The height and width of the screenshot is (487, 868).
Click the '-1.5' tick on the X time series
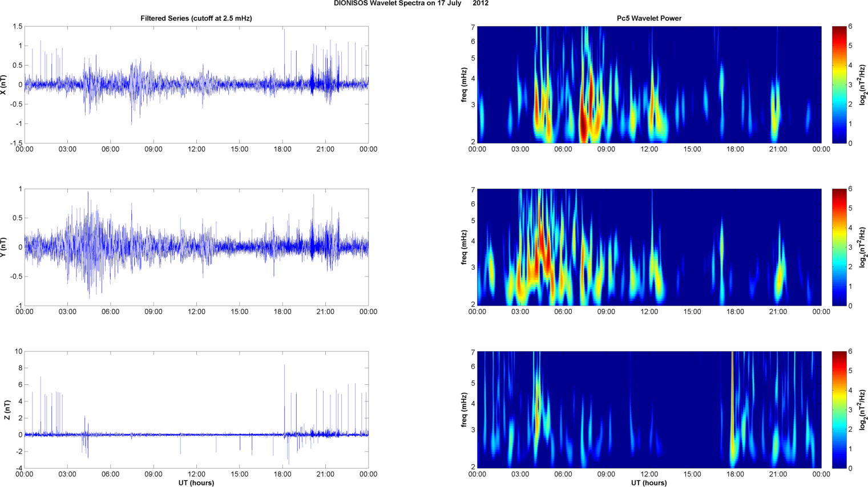(16, 143)
